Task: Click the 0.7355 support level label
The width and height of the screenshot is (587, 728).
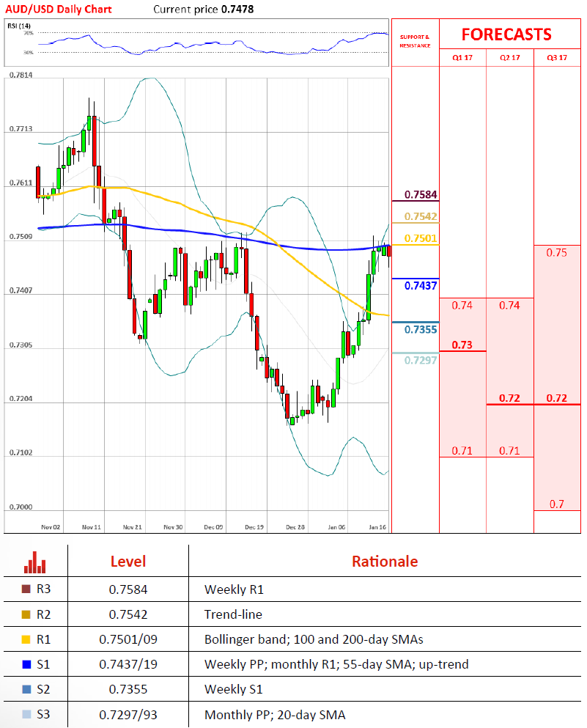Action: coord(421,330)
